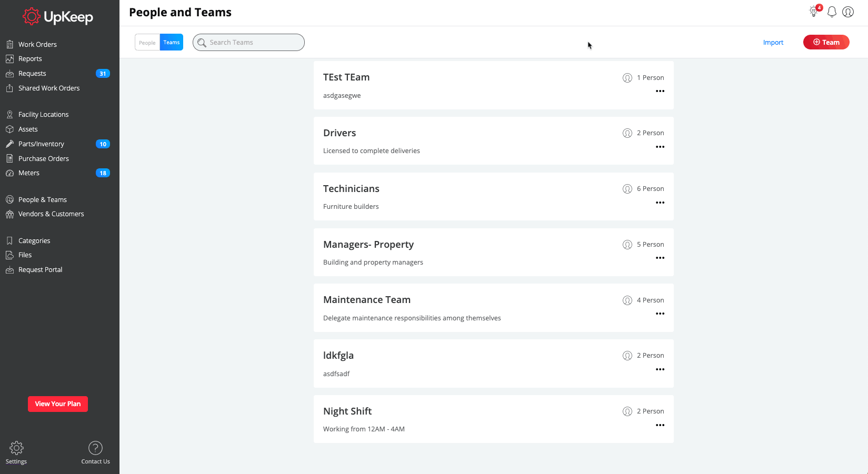Open the lightbulb tips icon
This screenshot has height=474, width=868.
[814, 12]
